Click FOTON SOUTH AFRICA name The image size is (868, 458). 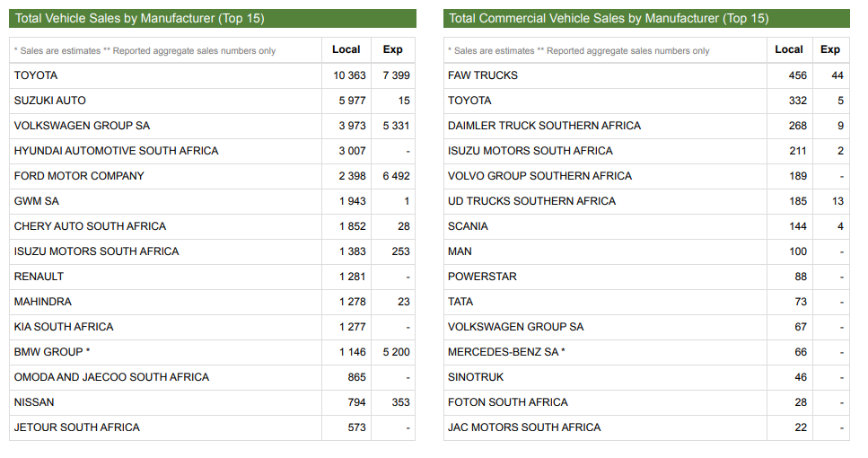pos(508,402)
